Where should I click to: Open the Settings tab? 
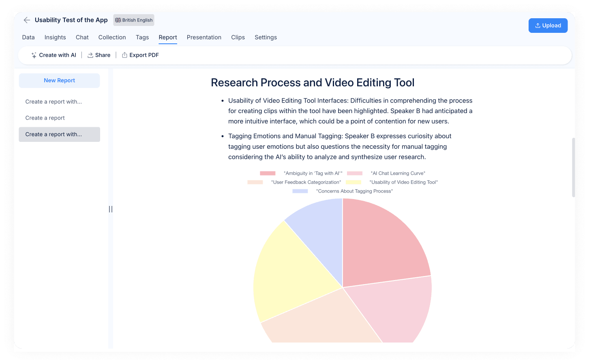pyautogui.click(x=266, y=37)
